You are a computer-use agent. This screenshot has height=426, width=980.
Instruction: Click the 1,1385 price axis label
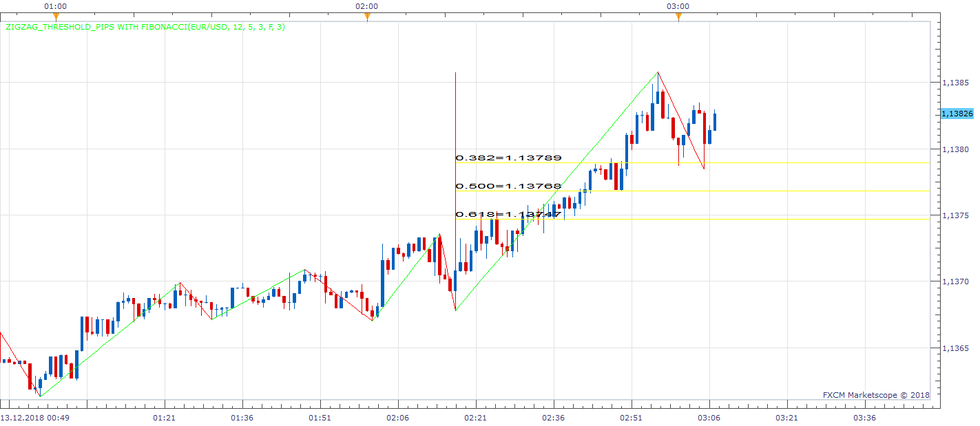[955, 83]
